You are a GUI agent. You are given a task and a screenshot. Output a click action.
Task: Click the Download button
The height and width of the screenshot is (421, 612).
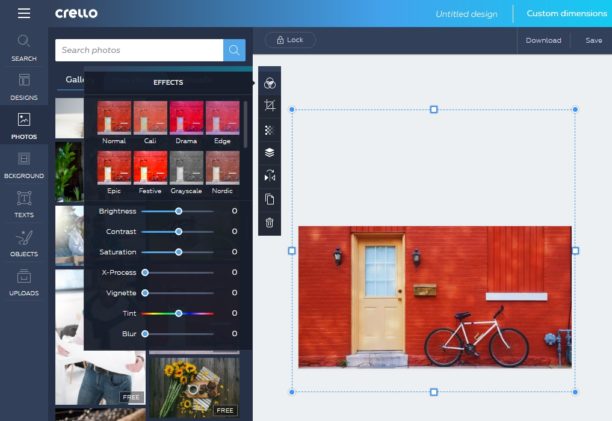(543, 40)
